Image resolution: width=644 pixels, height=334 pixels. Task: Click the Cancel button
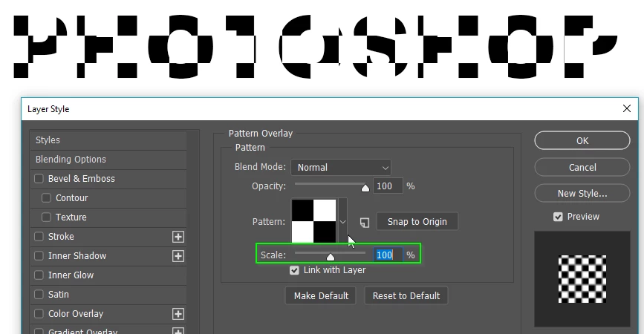pos(582,168)
